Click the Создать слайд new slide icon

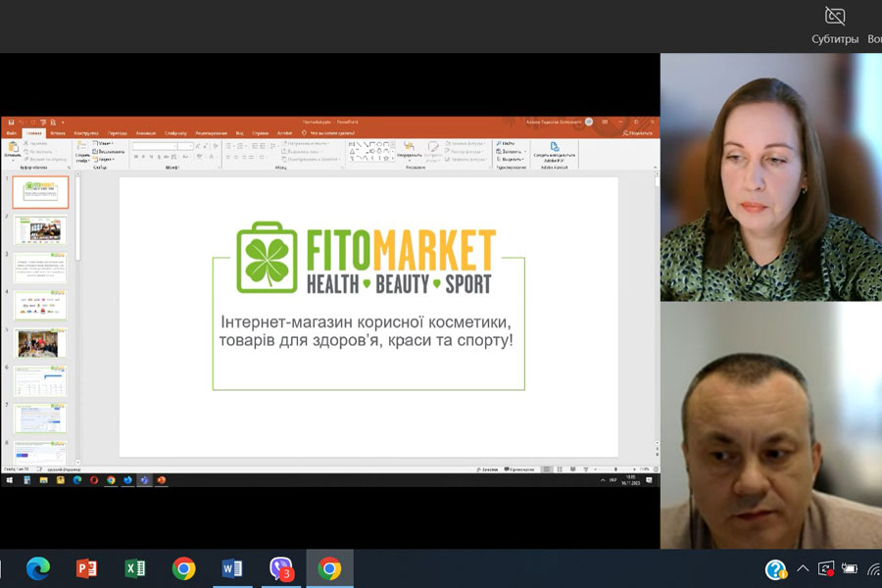pos(82,146)
